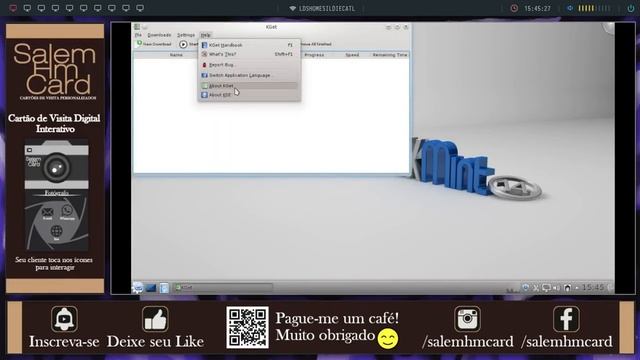Click the red clock icon in top bar
The image size is (640, 360).
(514, 8)
